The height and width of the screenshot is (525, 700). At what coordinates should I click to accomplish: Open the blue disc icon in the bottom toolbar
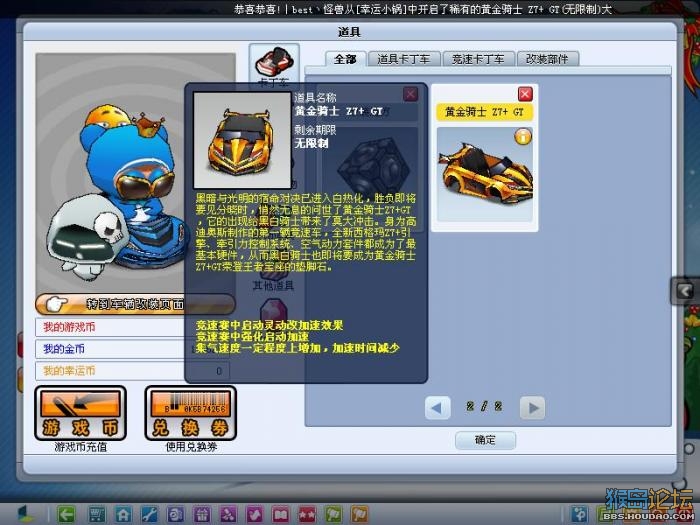coord(175,514)
